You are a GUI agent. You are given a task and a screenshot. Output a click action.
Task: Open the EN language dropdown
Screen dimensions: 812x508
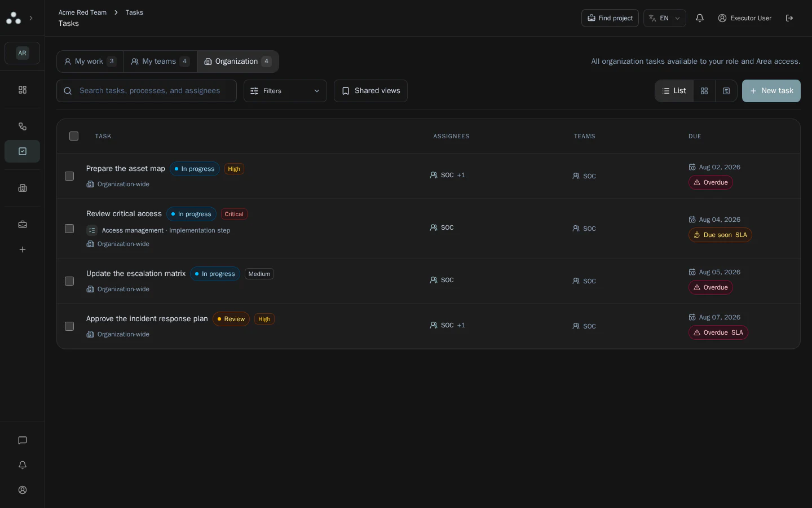pos(665,18)
